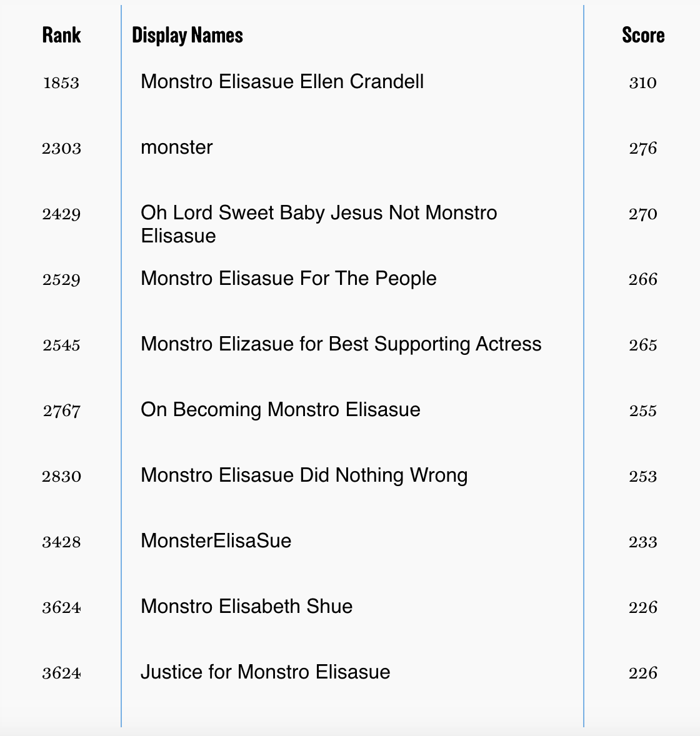Click the Display Names column header
The height and width of the screenshot is (736, 700).
[x=187, y=36]
